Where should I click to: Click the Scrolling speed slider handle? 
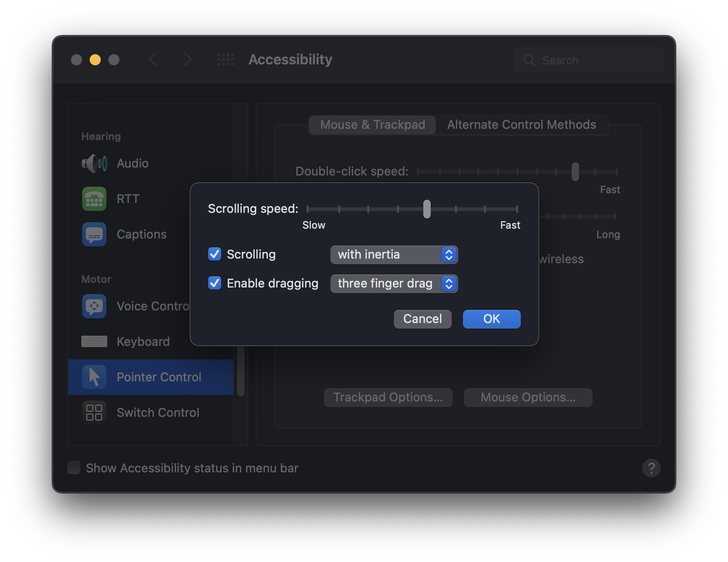pos(427,209)
